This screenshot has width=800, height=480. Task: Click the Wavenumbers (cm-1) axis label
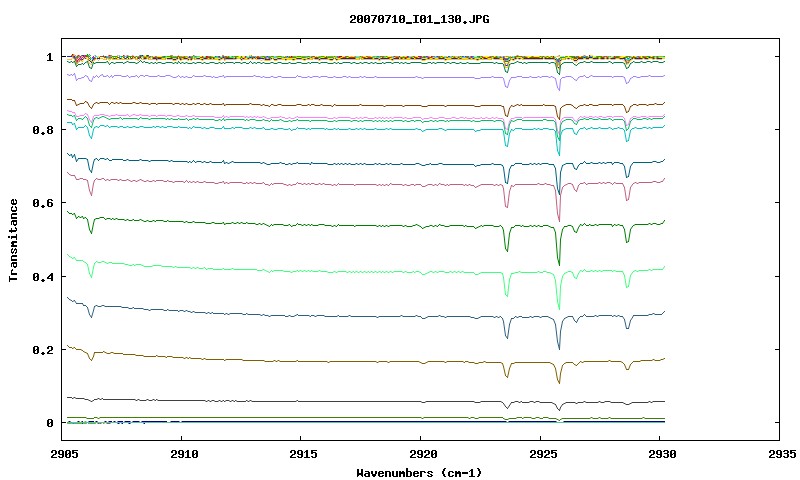click(419, 473)
